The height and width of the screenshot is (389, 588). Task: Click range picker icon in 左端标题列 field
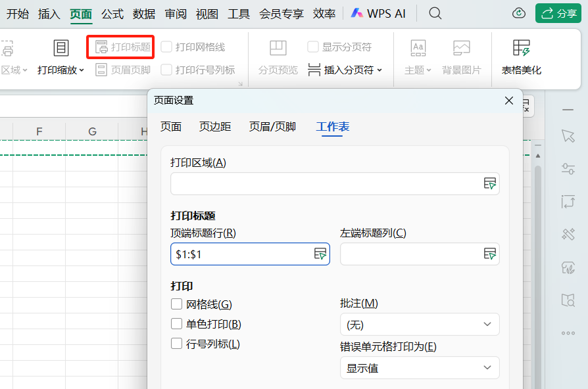[489, 254]
